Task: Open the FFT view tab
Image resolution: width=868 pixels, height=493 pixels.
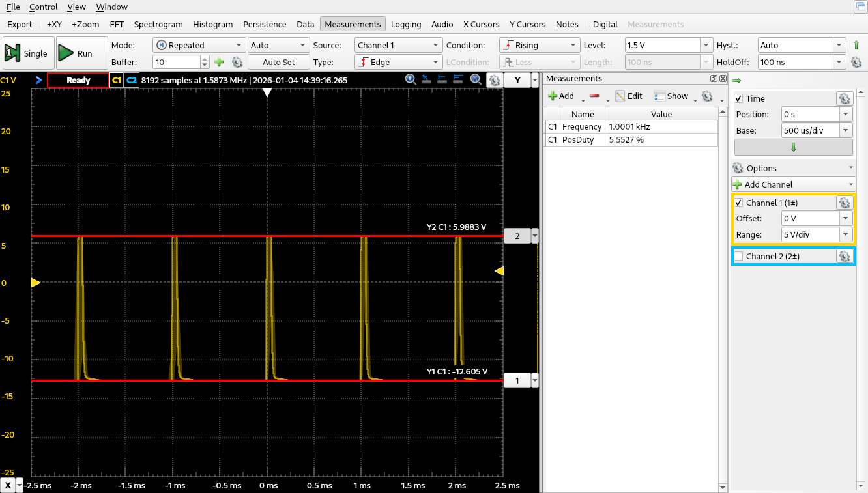Action: coord(117,24)
